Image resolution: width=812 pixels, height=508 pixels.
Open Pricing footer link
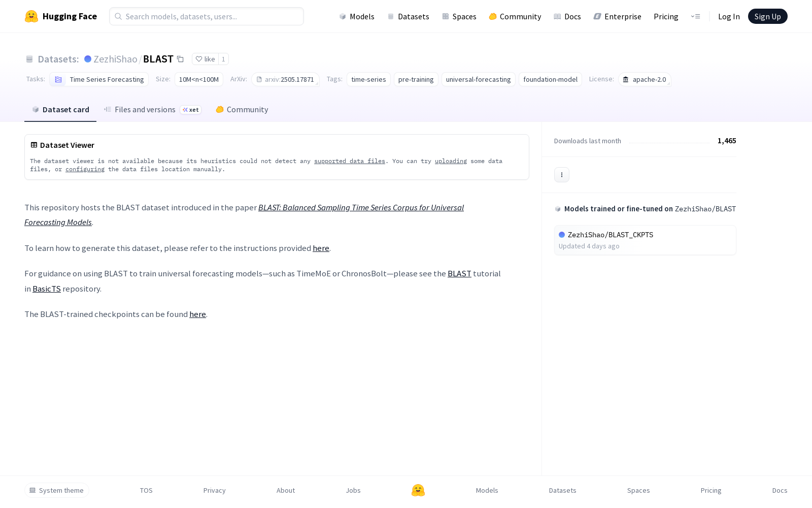tap(711, 490)
